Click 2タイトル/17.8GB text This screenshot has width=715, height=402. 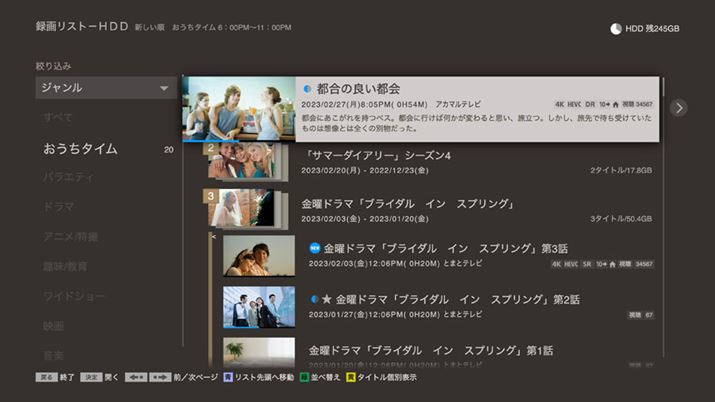[621, 170]
